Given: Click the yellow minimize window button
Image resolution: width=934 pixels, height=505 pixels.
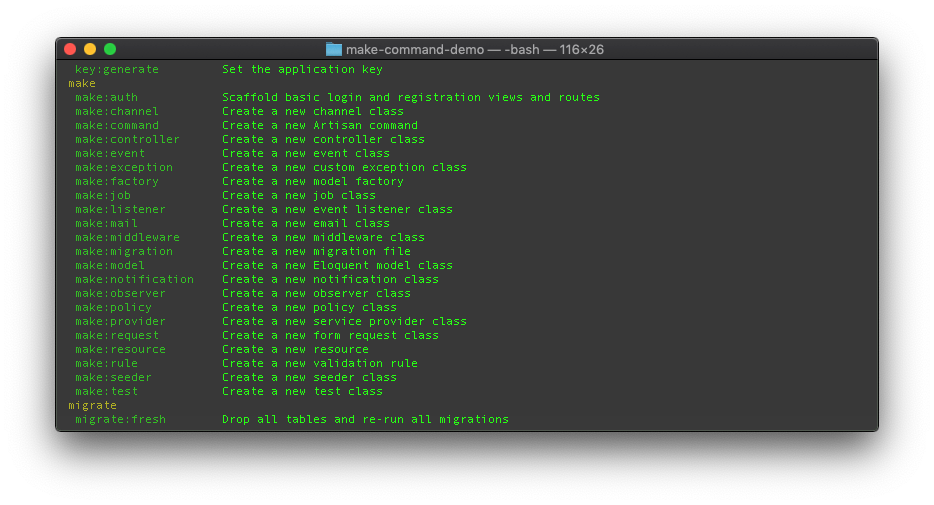Looking at the screenshot, I should coord(90,49).
